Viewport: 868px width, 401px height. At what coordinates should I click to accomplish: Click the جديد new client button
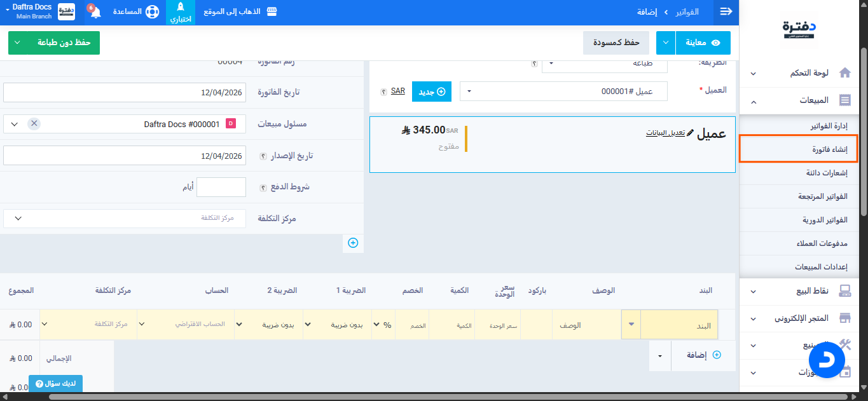click(x=432, y=92)
